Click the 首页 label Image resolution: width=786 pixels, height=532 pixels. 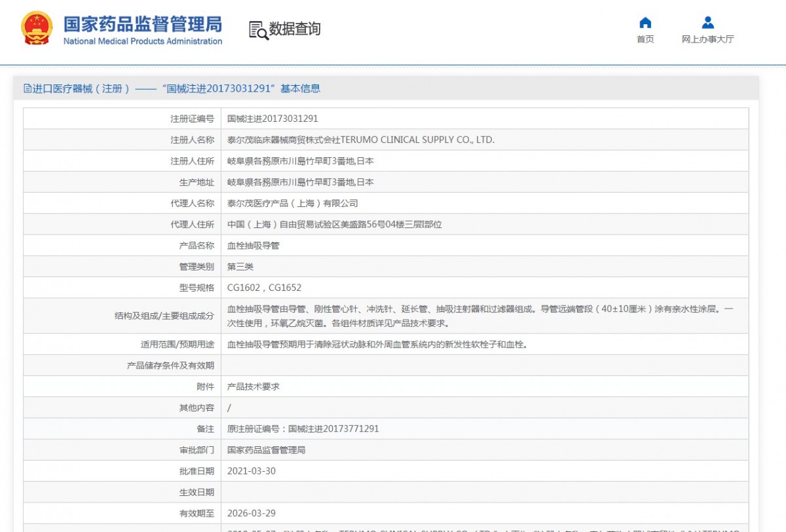[x=645, y=39]
